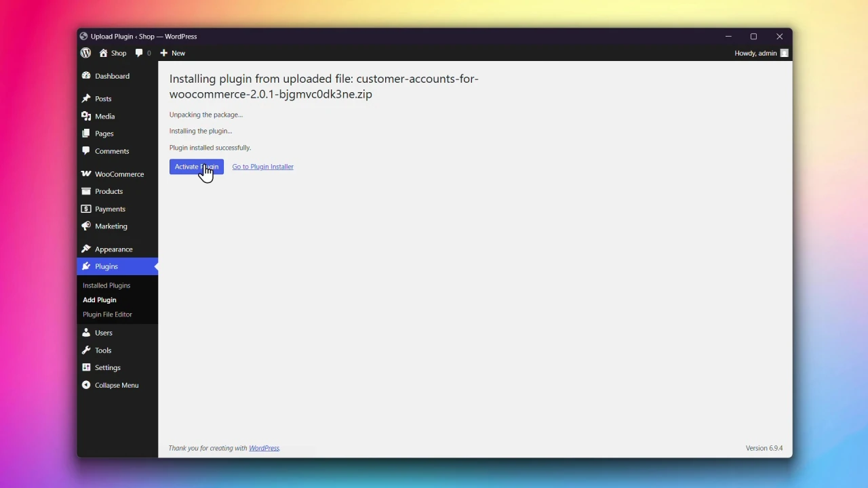Image resolution: width=868 pixels, height=488 pixels.
Task: Click the Products box icon
Action: (86, 191)
